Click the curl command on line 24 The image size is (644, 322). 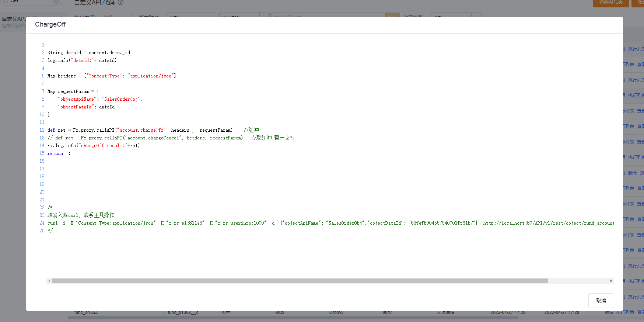click(x=331, y=223)
